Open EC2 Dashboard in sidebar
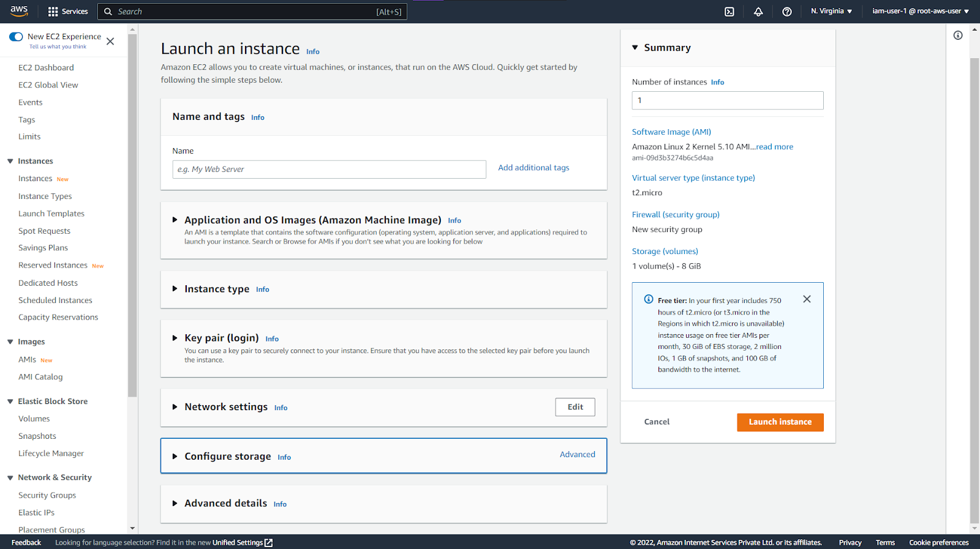This screenshot has width=980, height=549. click(46, 68)
